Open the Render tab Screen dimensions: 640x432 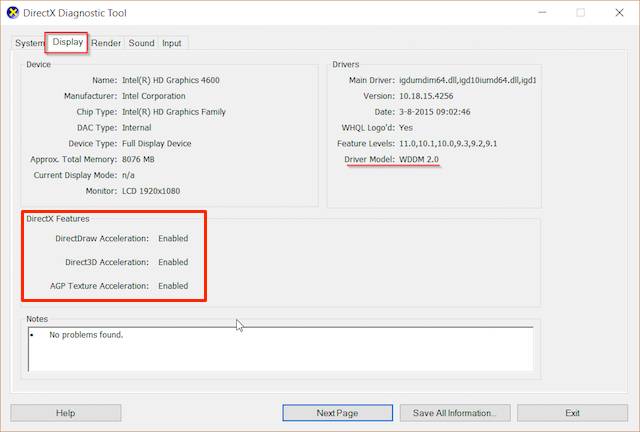click(x=106, y=43)
